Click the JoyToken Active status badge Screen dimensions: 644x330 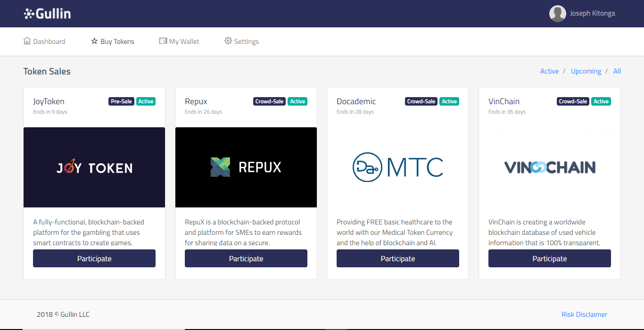pyautogui.click(x=146, y=101)
